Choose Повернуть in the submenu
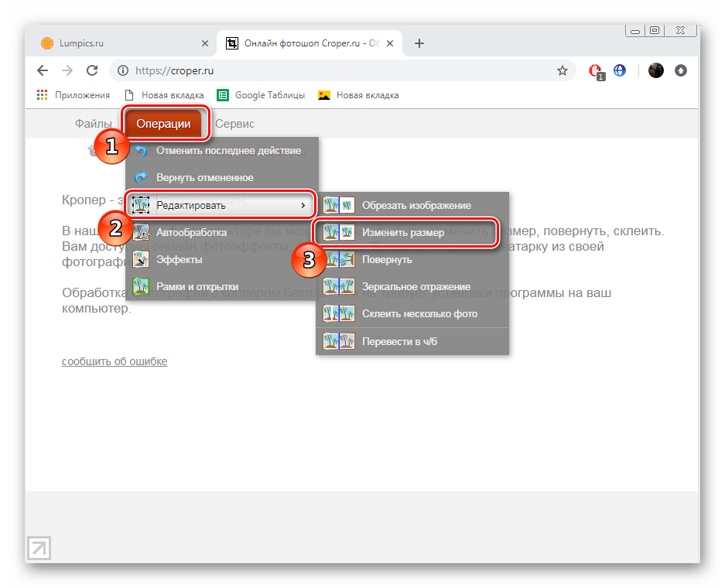The width and height of the screenshot is (725, 588). click(x=412, y=260)
